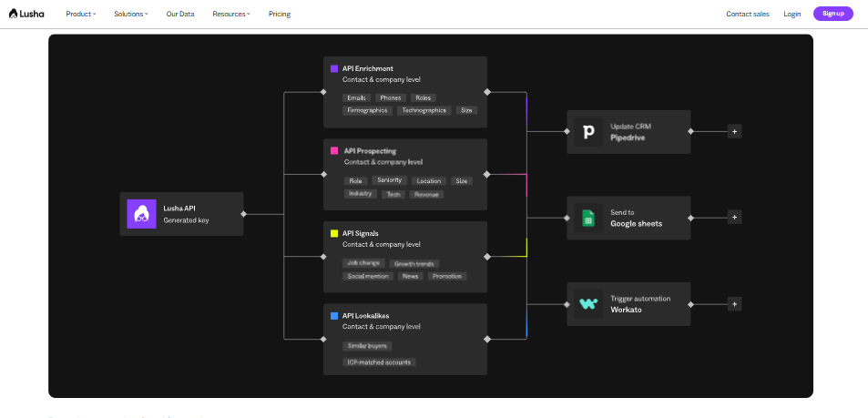Open the Pricing page
The image size is (868, 418).
click(x=280, y=14)
